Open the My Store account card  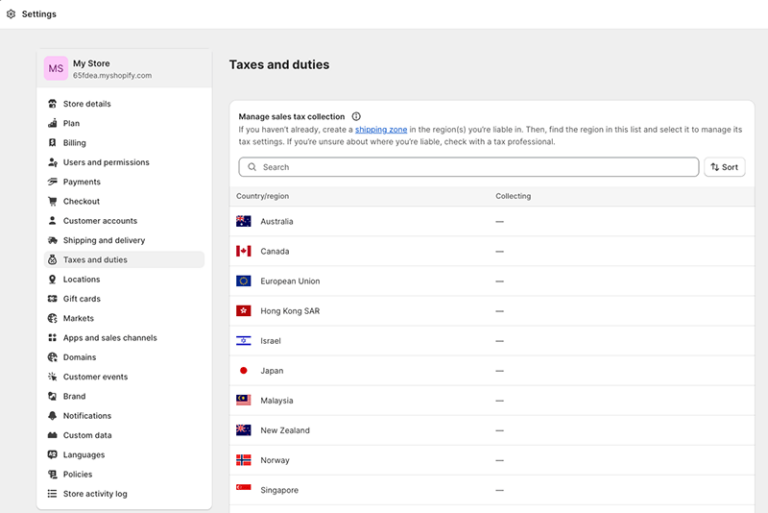[124, 68]
